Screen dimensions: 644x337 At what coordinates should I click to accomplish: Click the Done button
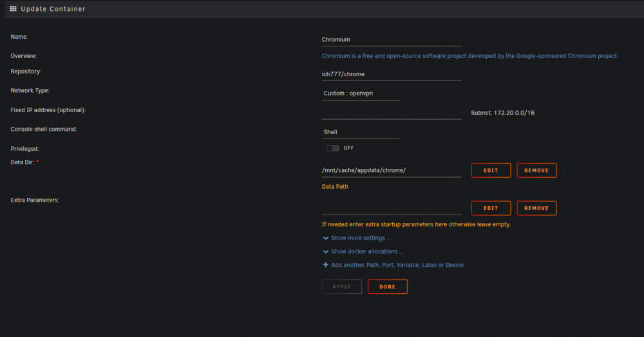pos(387,287)
